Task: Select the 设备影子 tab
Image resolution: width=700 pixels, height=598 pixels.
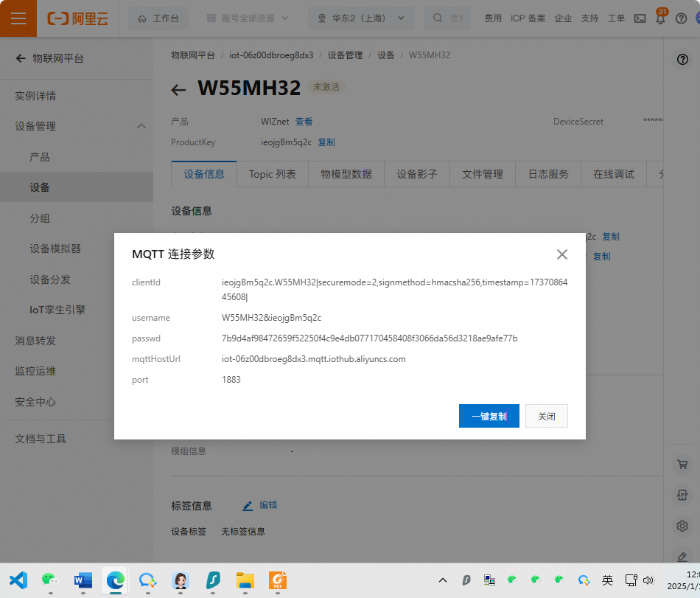Action: click(x=416, y=174)
